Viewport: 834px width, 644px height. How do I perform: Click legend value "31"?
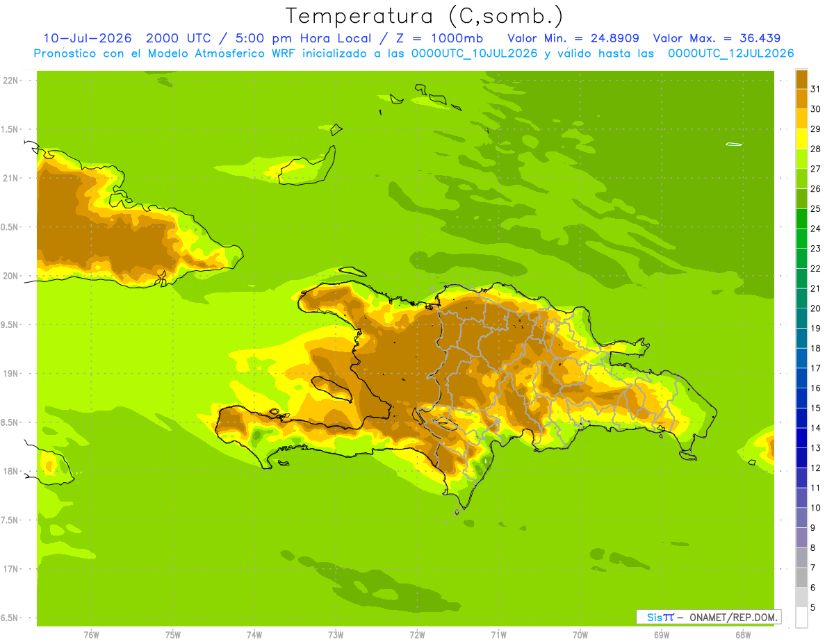click(815, 89)
